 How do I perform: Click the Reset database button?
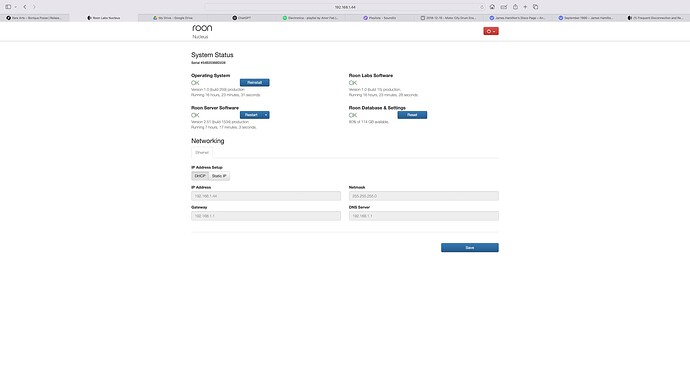(412, 115)
